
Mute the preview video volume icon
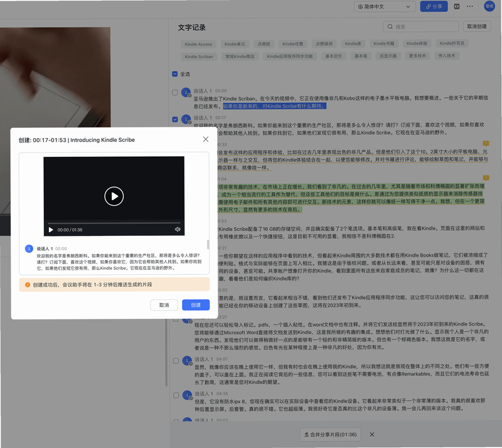178,229
